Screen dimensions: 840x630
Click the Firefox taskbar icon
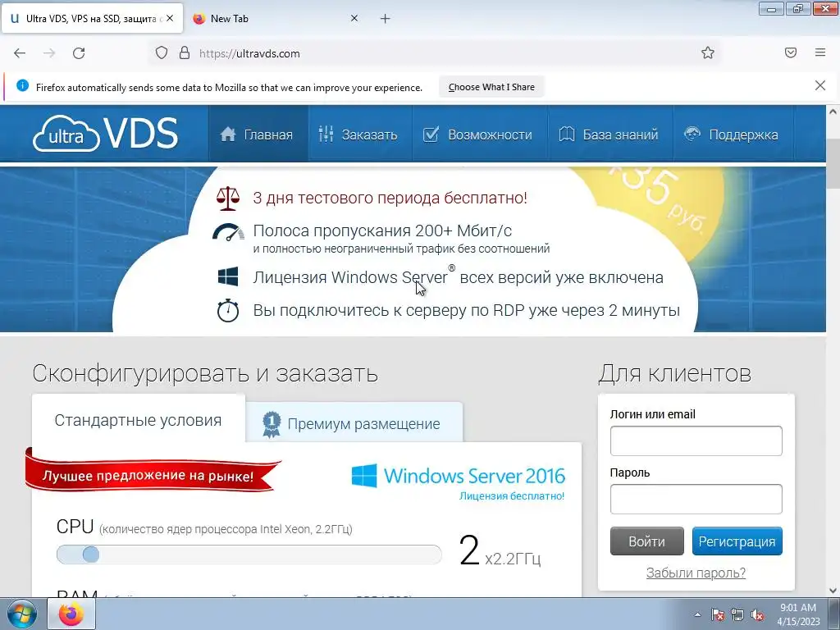tap(71, 614)
